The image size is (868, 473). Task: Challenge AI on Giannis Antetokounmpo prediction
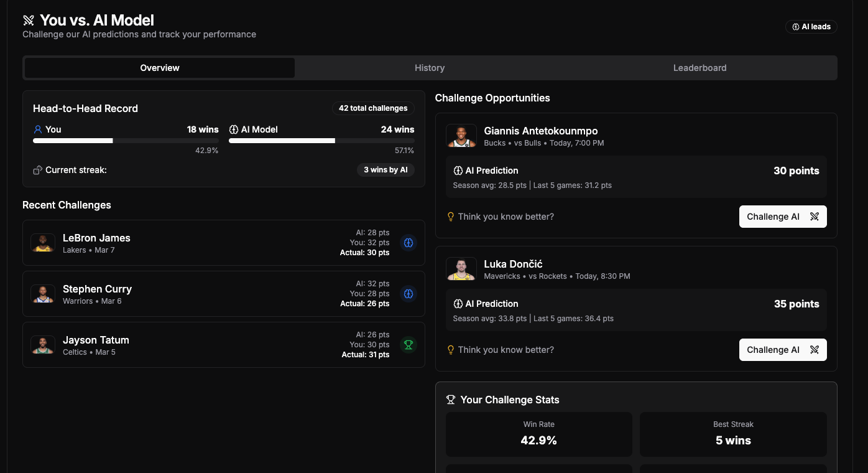click(x=782, y=217)
